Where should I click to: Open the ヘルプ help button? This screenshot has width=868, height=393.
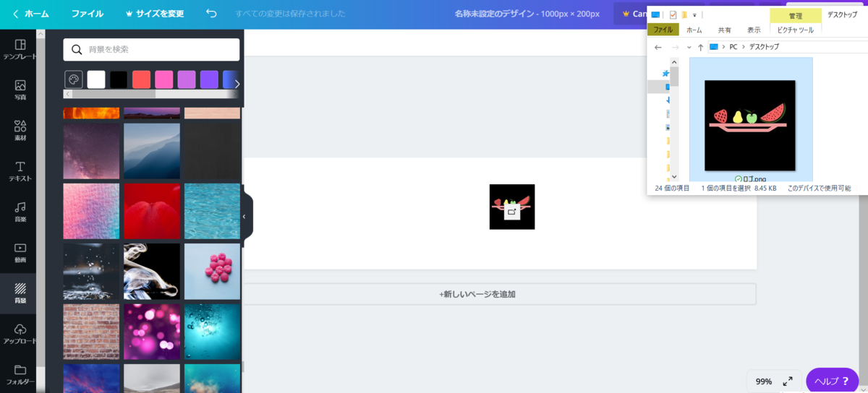click(x=832, y=381)
